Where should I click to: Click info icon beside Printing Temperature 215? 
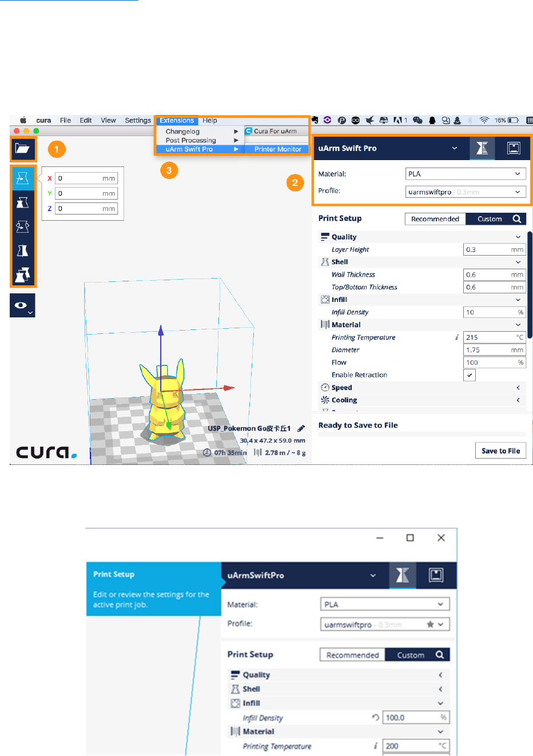(x=456, y=337)
